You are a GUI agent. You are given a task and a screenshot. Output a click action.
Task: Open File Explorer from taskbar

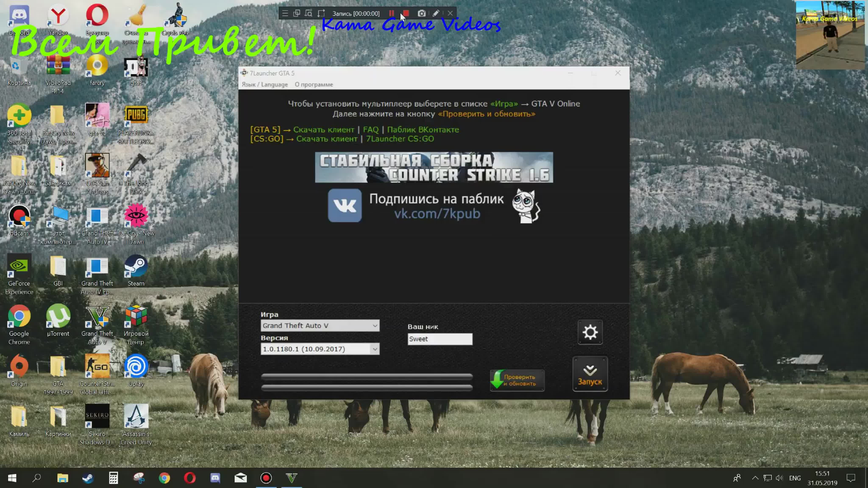coord(62,478)
